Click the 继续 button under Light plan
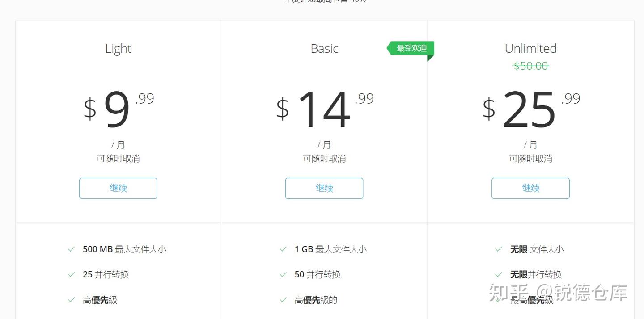The height and width of the screenshot is (319, 644). tap(118, 188)
